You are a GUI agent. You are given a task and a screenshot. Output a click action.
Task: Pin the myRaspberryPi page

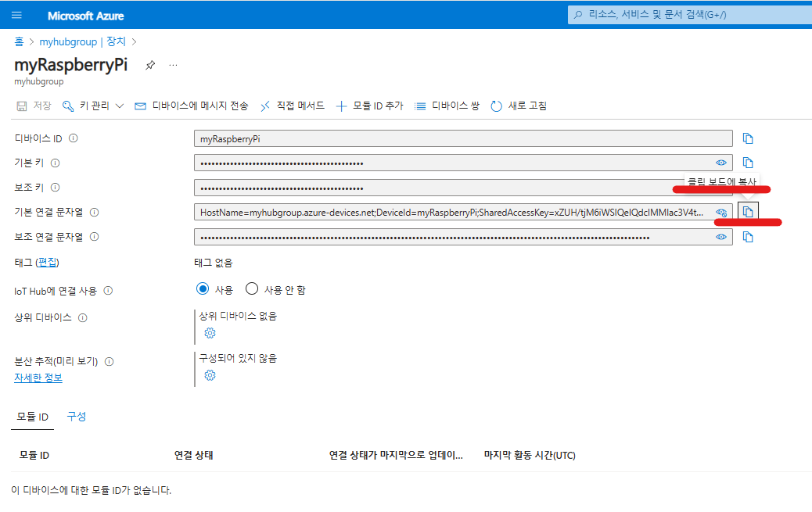[x=150, y=65]
